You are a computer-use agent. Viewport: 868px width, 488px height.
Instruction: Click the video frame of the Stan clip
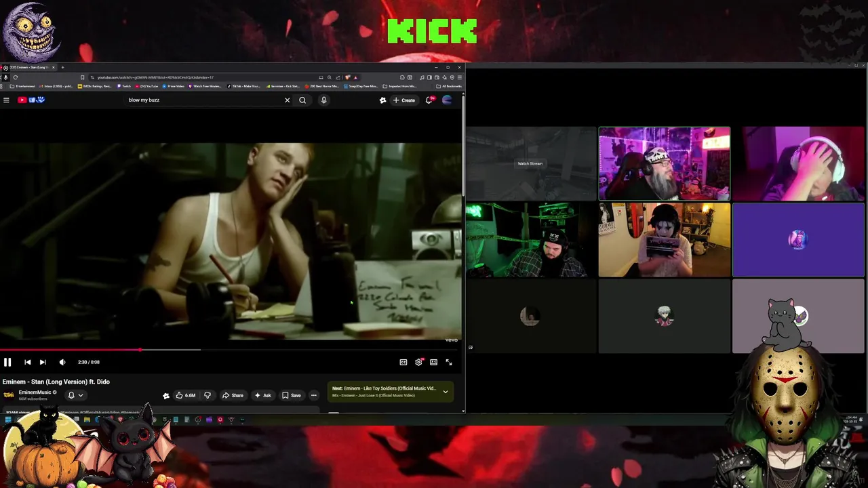coord(231,241)
